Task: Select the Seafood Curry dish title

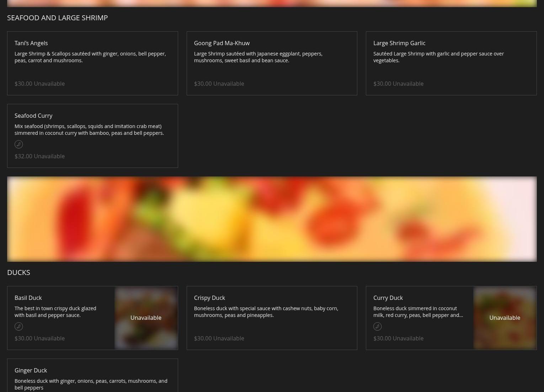Action: pos(33,116)
